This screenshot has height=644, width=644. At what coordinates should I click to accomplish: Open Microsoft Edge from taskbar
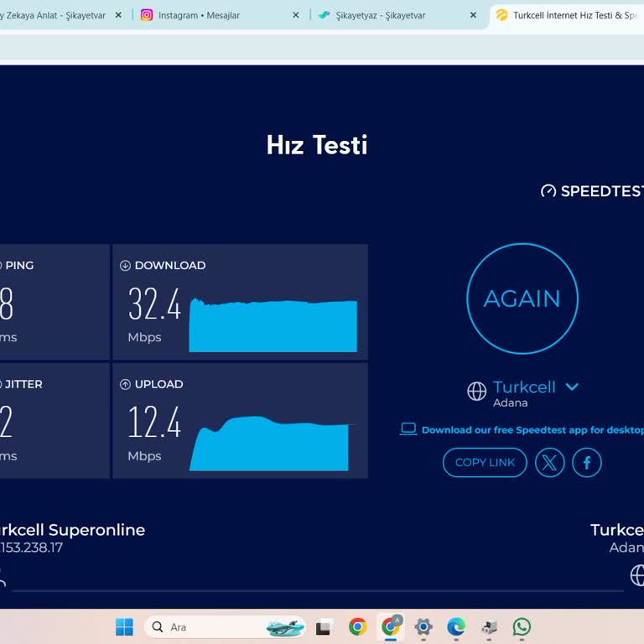456,626
